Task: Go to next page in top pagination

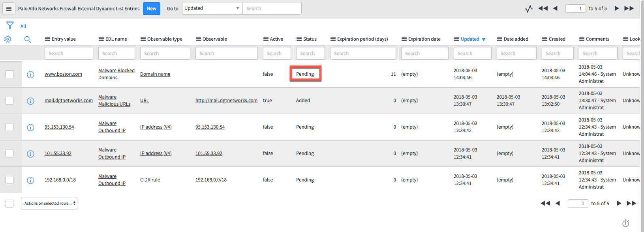Action: coord(617,8)
